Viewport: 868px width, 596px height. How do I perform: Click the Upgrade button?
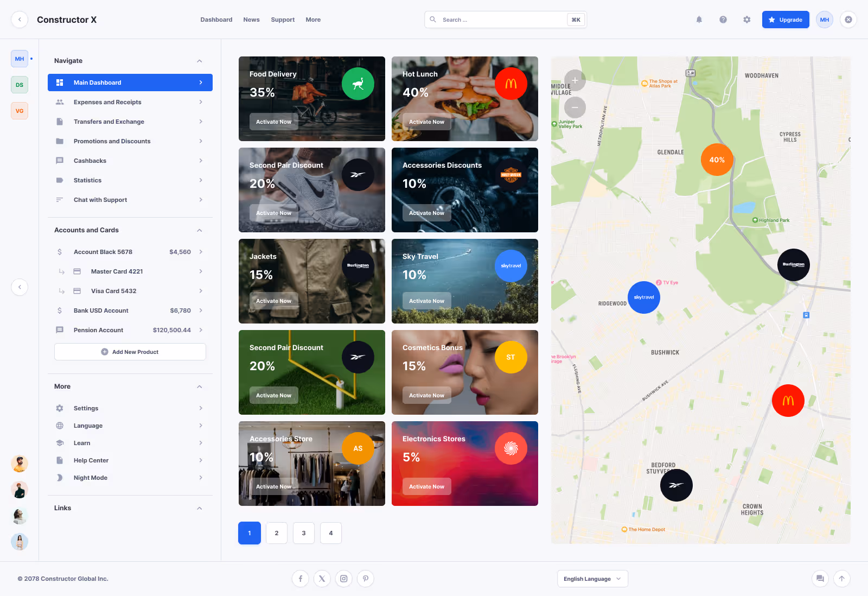tap(786, 20)
